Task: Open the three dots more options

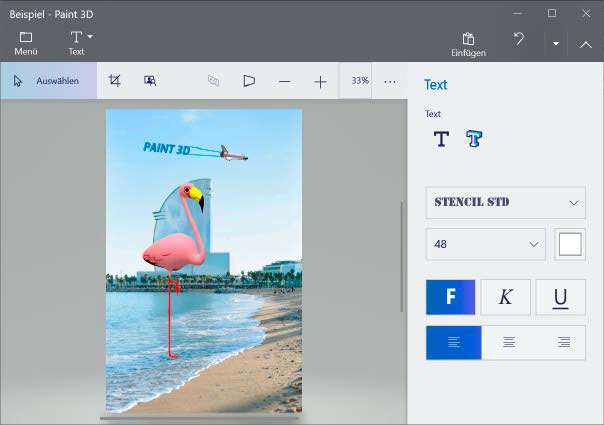Action: tap(390, 82)
